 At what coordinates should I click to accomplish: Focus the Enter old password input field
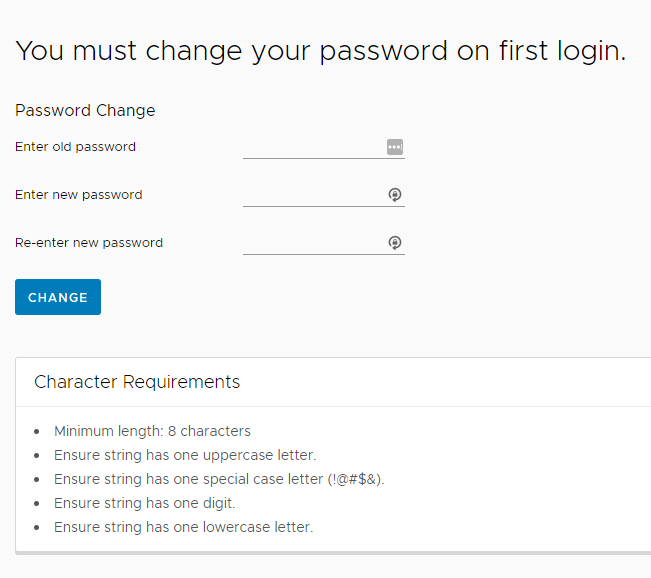(x=324, y=147)
